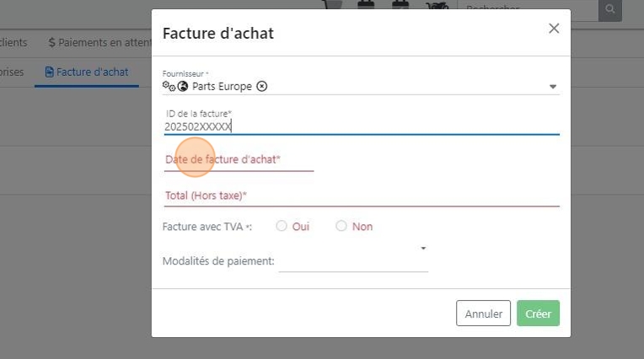Screen dimensions: 644x359
Task: Close the Facture d'achat dialog
Action: [x=554, y=29]
